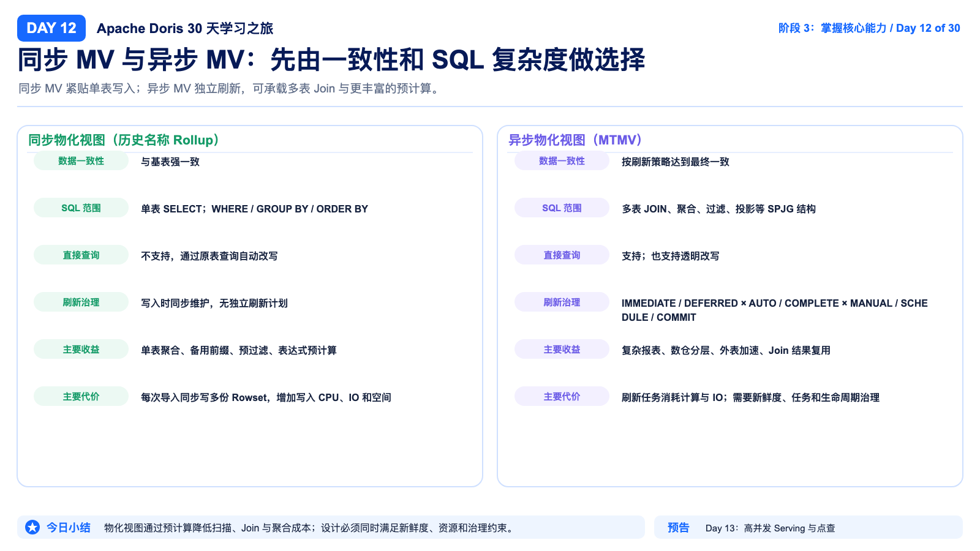Image resolution: width=980 pixels, height=551 pixels.
Task: Click the text 单表 SELECT；WHERE / GROUP BY / ORDER BY
Action: pyautogui.click(x=254, y=209)
